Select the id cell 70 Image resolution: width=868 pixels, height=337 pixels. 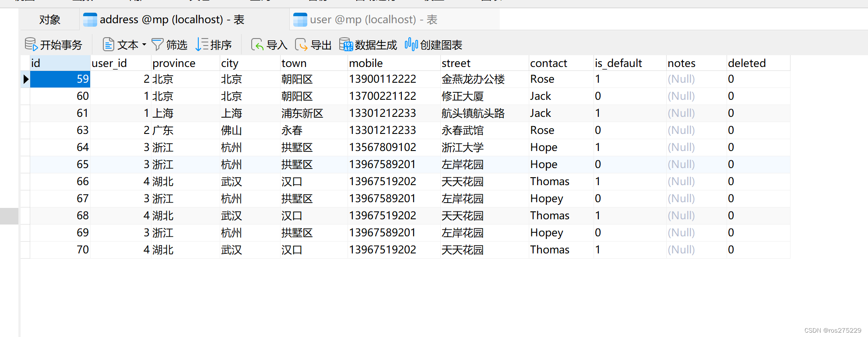click(60, 250)
